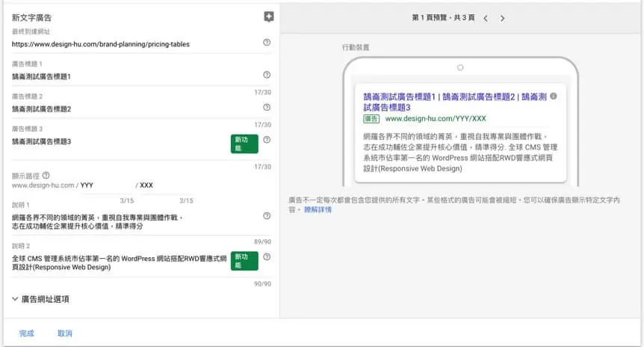644x347 pixels.
Task: Edit 說明 2 description text field
Action: [119, 262]
